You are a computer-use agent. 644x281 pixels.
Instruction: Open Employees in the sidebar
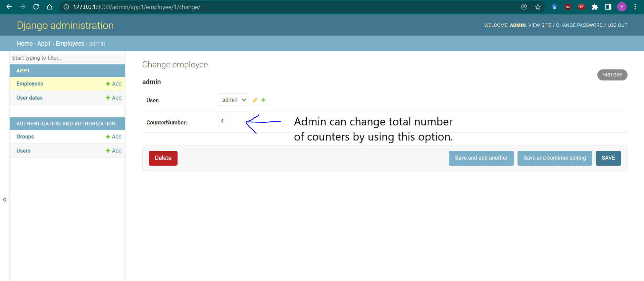pos(30,83)
